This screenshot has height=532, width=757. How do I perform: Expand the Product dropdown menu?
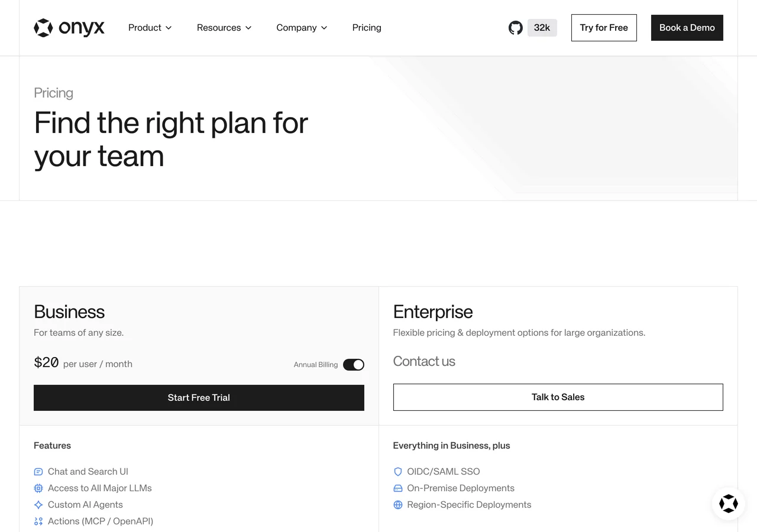coord(150,28)
